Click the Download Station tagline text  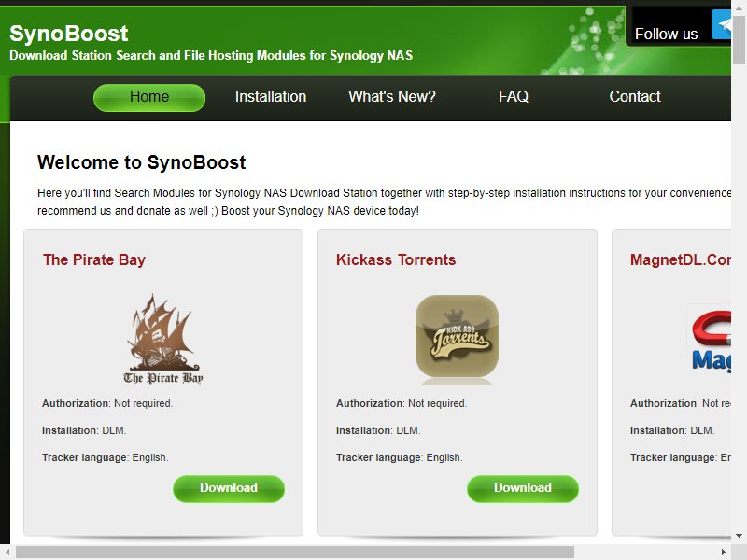pyautogui.click(x=211, y=56)
